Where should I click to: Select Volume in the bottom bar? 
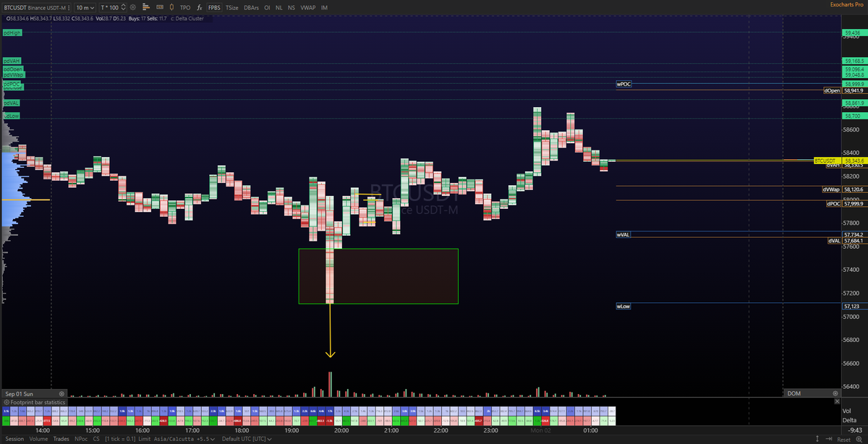(38, 439)
